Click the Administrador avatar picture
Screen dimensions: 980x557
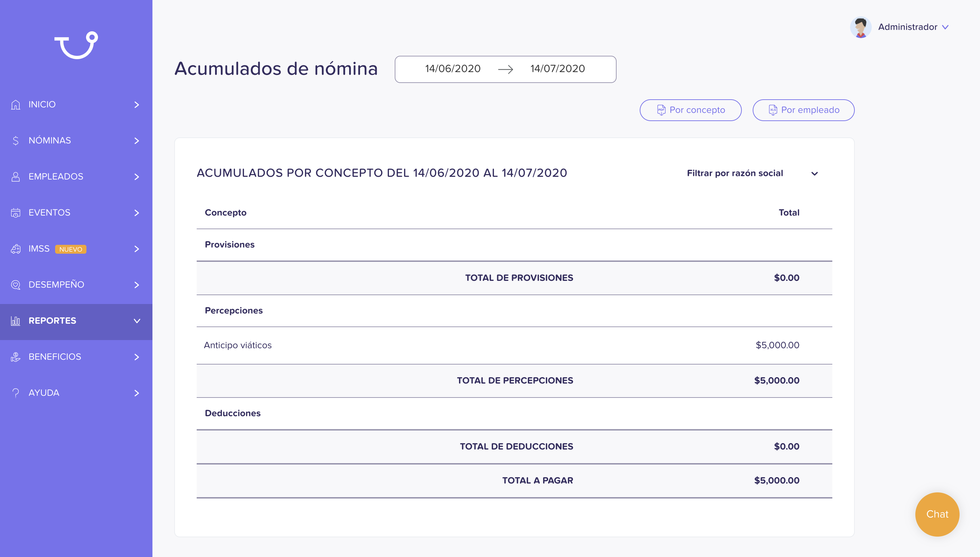click(861, 27)
